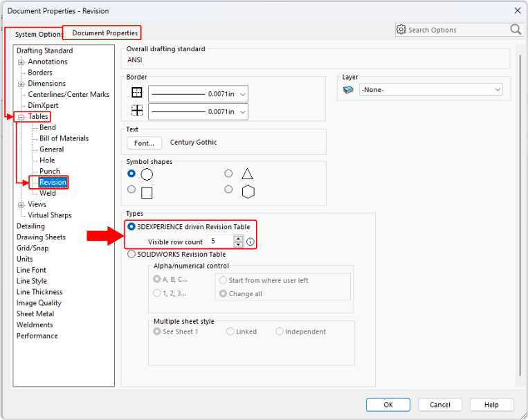Select Drafting Standard in the tree
The width and height of the screenshot is (528, 420).
point(44,51)
